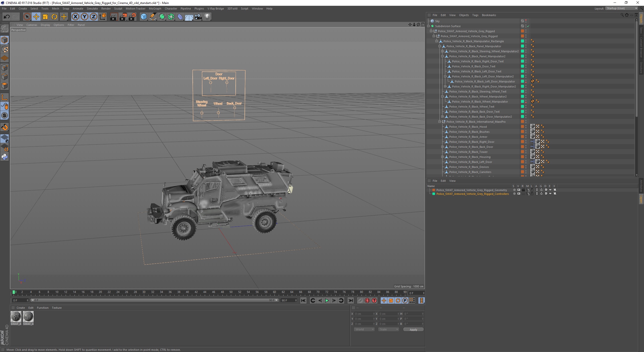Click frame 40 on the timeline ruler

(x=187, y=292)
